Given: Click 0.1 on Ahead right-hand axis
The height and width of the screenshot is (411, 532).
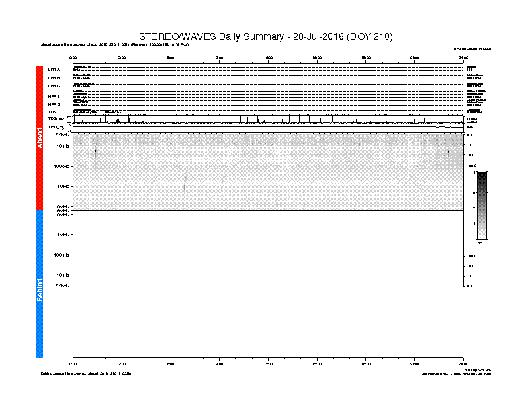Looking at the screenshot, I should click(470, 135).
